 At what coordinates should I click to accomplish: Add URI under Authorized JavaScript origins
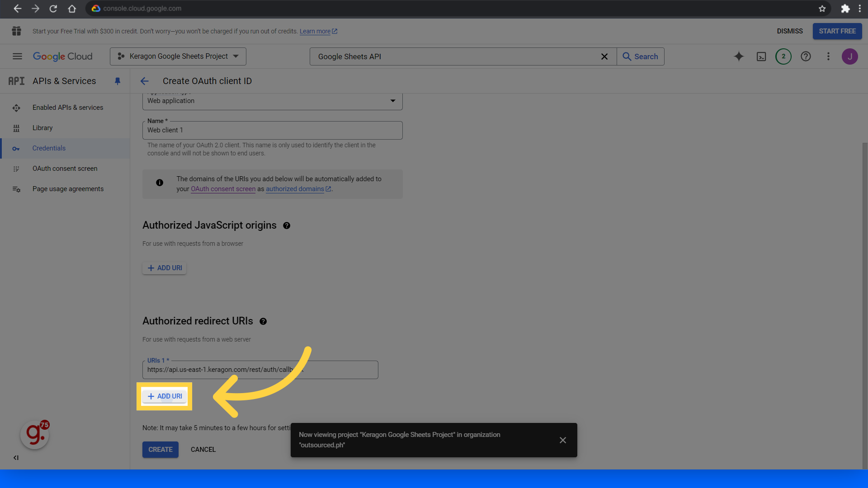(x=165, y=268)
